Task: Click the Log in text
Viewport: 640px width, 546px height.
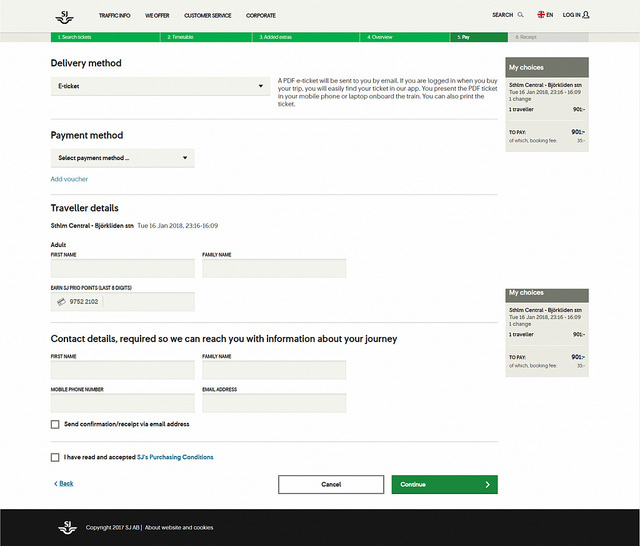Action: 571,15
